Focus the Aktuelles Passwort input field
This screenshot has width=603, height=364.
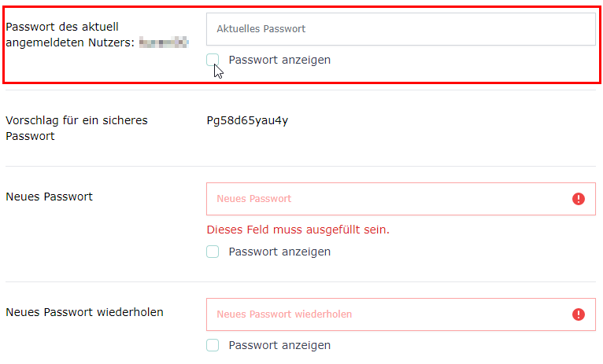[401, 29]
